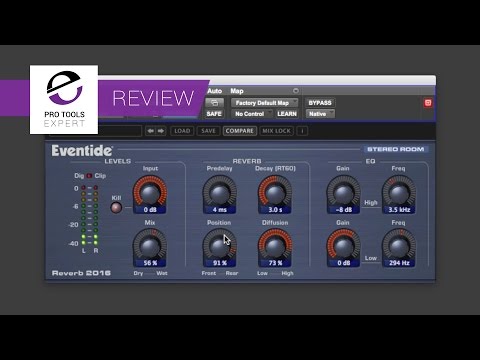The image size is (480, 360).
Task: Click the 0 dB Input value field
Action: coord(150,210)
